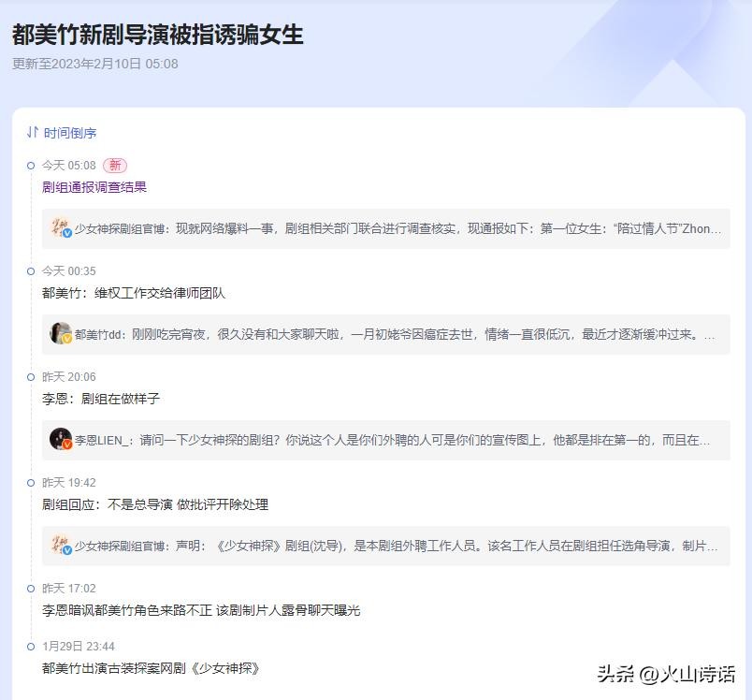Image resolution: width=752 pixels, height=700 pixels.
Task: Click the sort order arrows icon
Action: (x=33, y=133)
